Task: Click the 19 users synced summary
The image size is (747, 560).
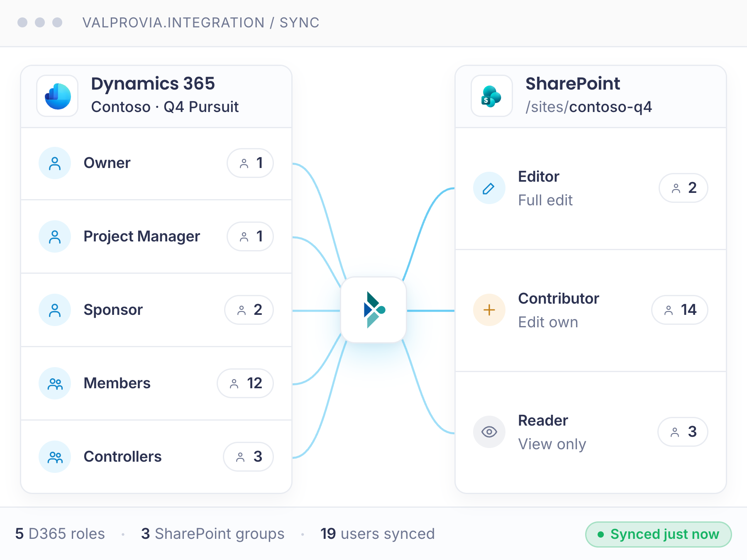Action: 378,534
